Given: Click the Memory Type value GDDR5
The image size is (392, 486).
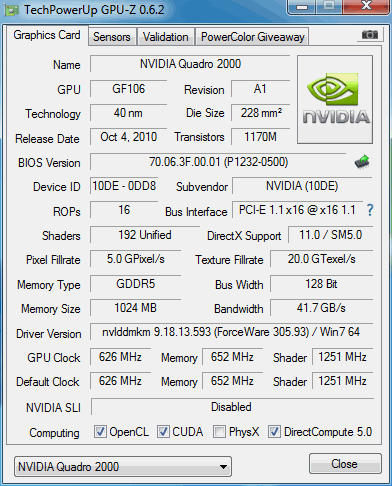Looking at the screenshot, I should click(x=135, y=284).
